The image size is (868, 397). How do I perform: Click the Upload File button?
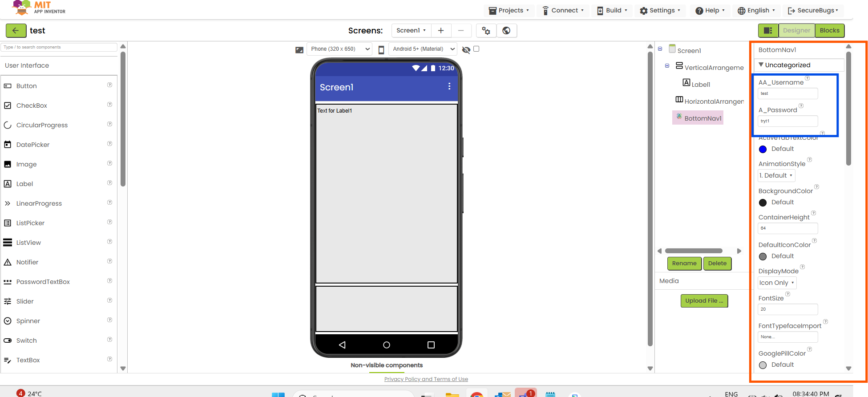click(704, 301)
